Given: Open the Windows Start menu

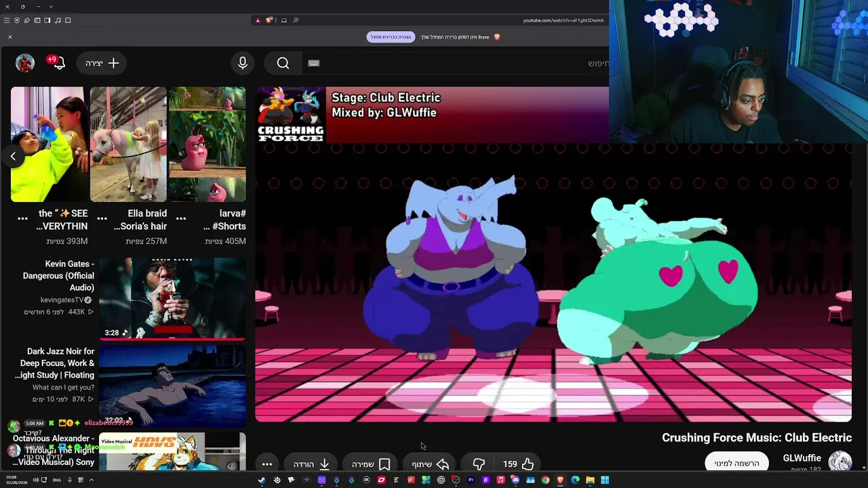Looking at the screenshot, I should 605,480.
